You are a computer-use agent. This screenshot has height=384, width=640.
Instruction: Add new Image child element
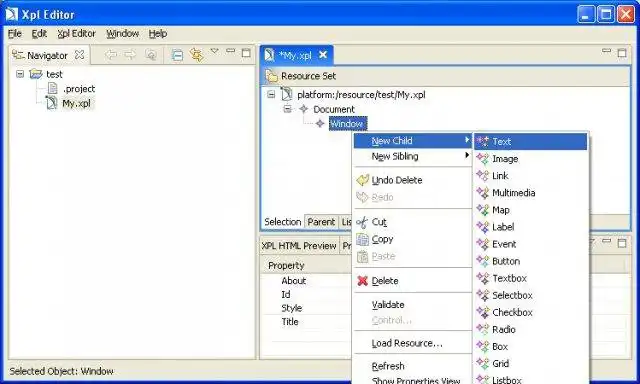pyautogui.click(x=531, y=159)
